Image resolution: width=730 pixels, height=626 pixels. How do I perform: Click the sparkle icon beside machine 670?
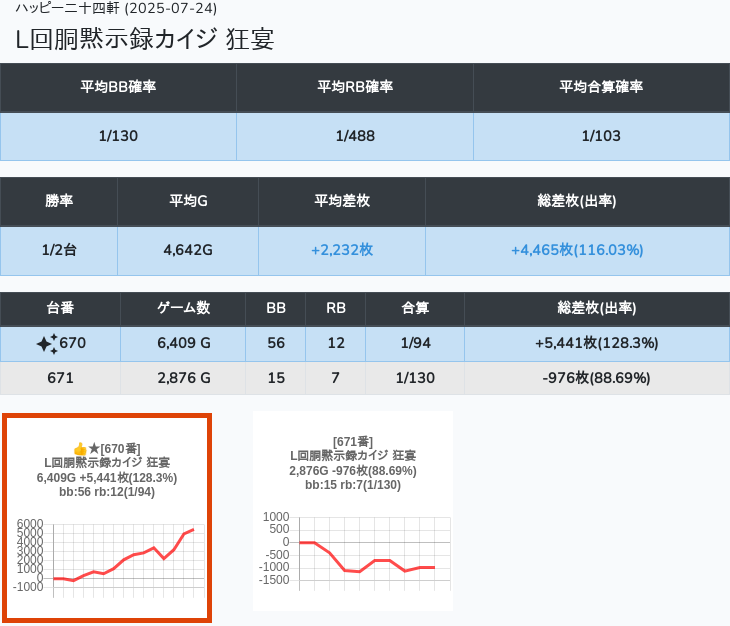47,343
